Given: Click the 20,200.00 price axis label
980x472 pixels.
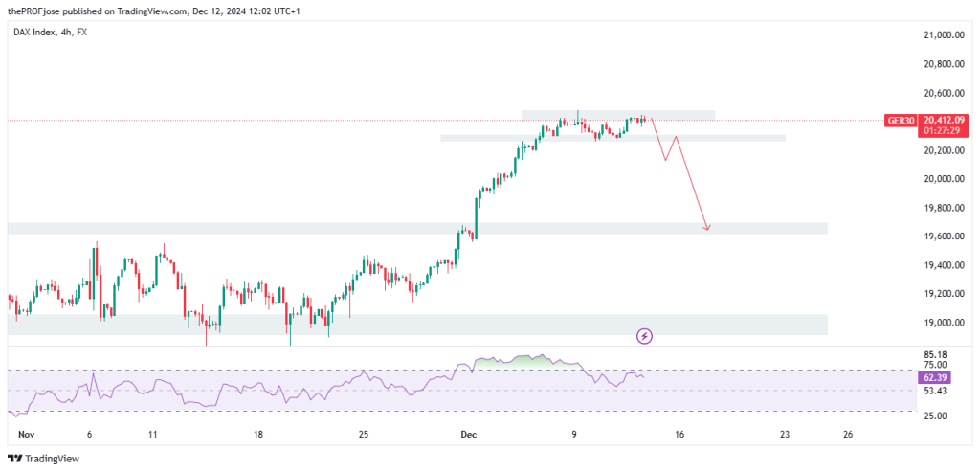Looking at the screenshot, I should (x=947, y=150).
